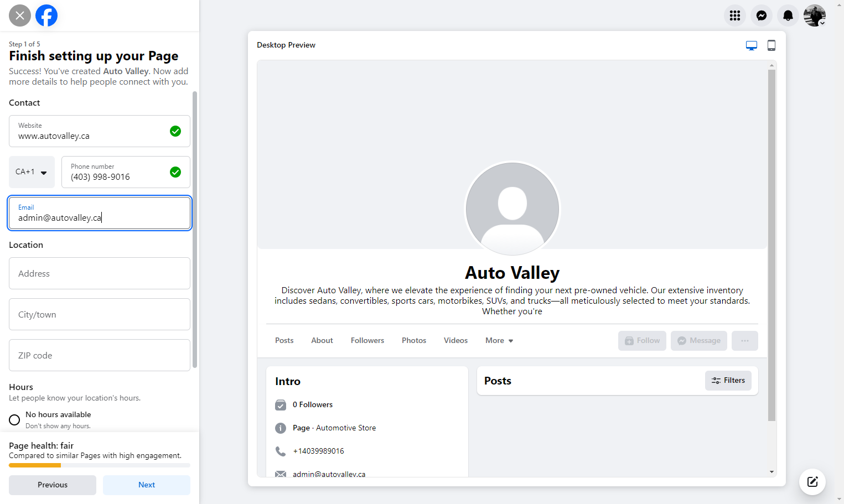Viewport: 844px width, 504px height.
Task: Click the Address input field
Action: click(100, 273)
